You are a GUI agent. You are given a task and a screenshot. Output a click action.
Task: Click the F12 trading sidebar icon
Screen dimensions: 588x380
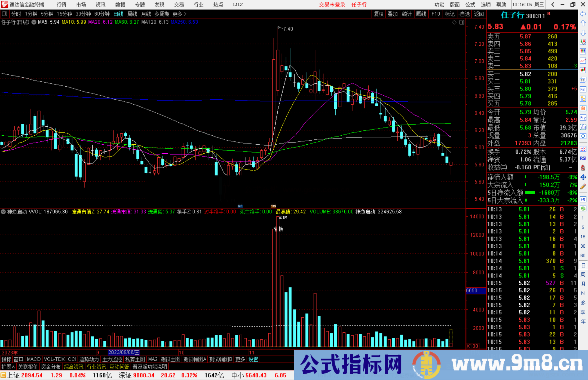583,118
